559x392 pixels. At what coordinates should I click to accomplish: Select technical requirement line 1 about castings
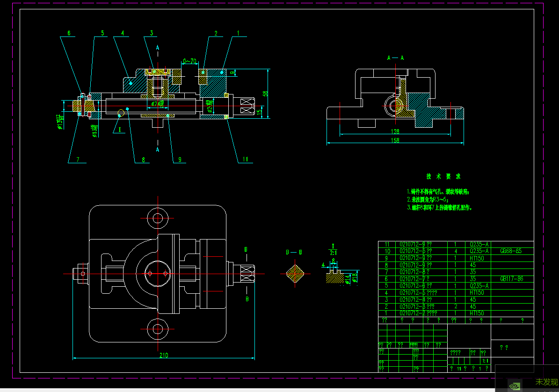(x=438, y=192)
